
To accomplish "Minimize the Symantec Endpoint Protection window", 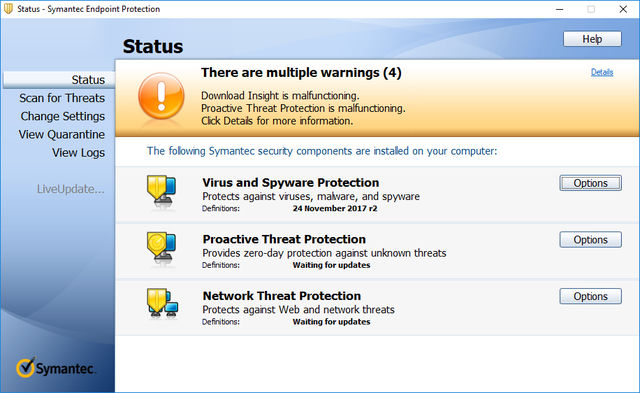I will [559, 9].
